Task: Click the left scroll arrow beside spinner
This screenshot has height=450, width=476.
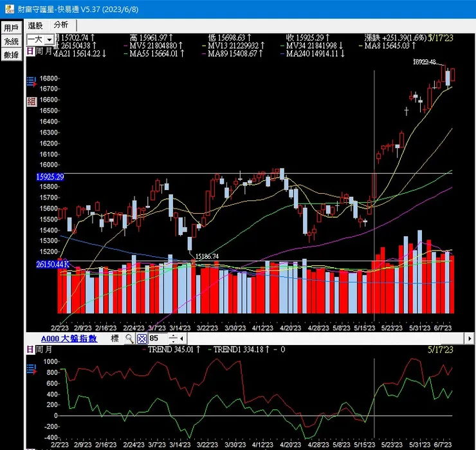Action: (181, 339)
